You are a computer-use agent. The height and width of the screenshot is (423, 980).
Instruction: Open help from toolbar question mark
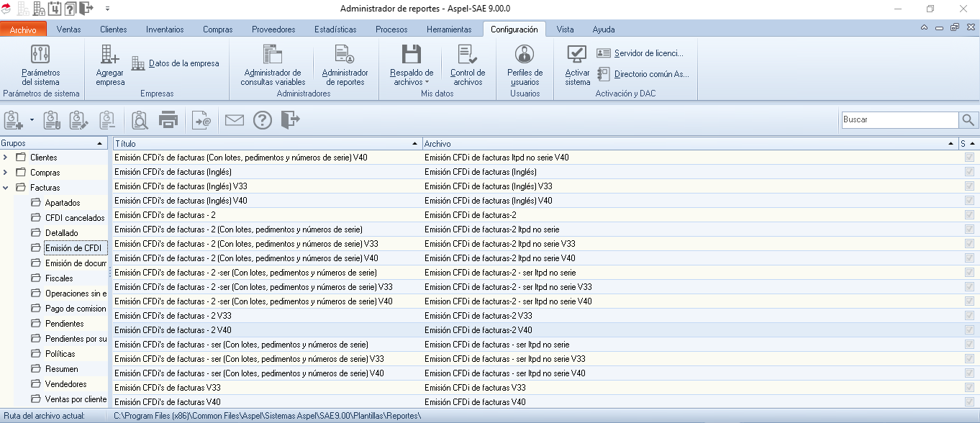(263, 120)
